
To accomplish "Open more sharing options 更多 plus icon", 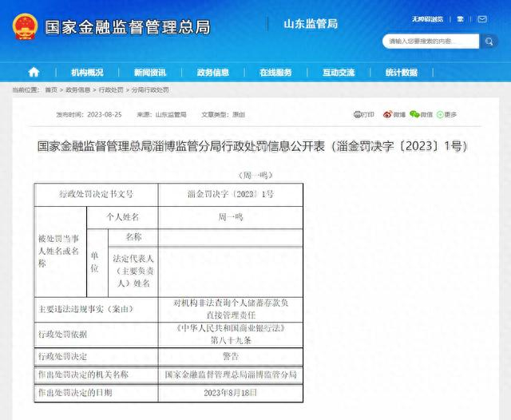I will click(446, 114).
